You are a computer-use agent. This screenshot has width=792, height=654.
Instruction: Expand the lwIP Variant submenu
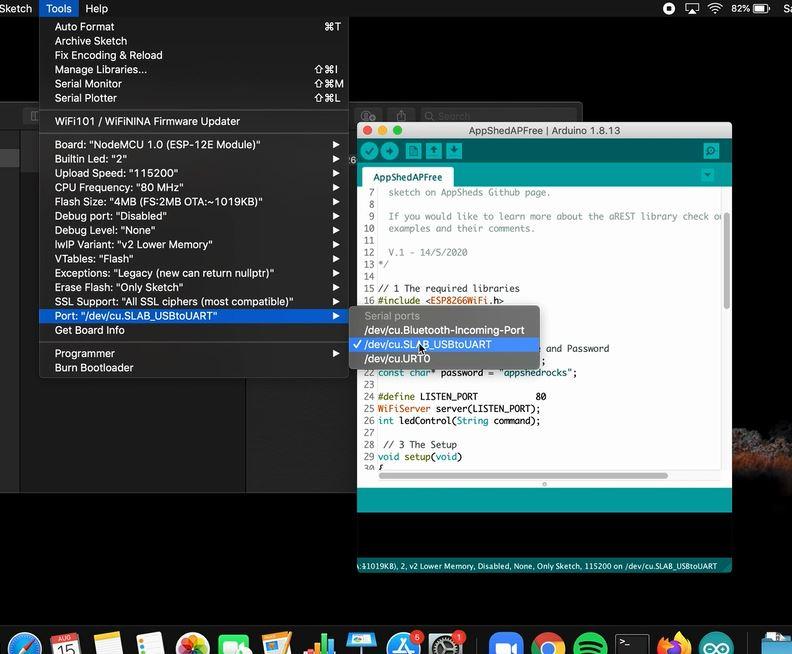(193, 244)
